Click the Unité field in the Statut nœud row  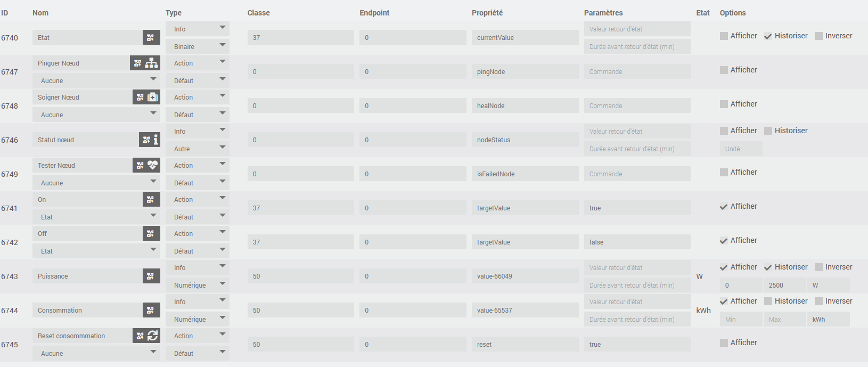coord(741,149)
